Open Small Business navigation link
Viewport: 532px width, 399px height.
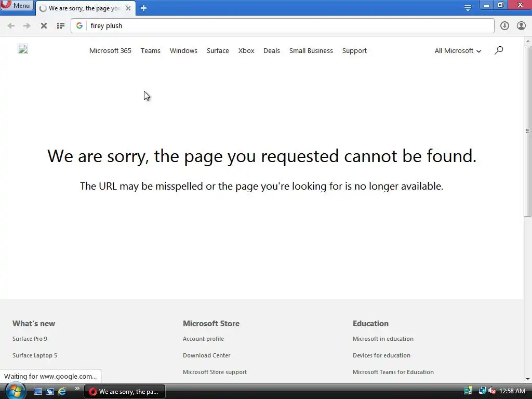click(311, 50)
